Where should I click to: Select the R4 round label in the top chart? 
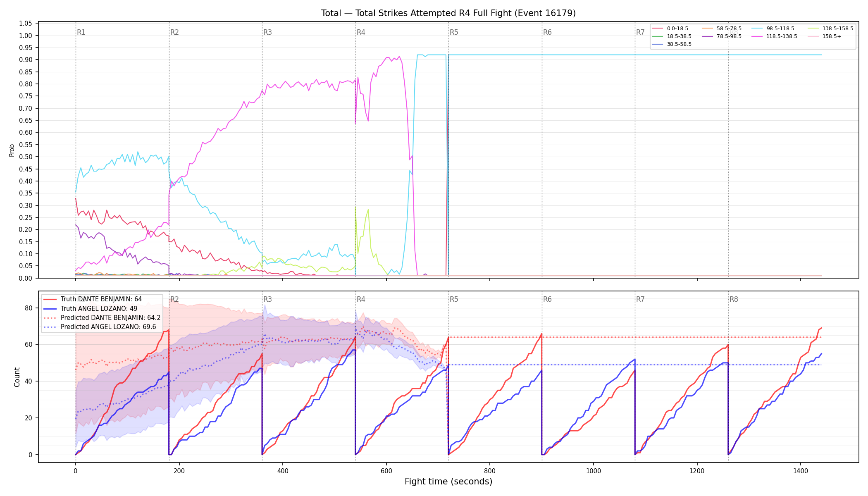[361, 32]
